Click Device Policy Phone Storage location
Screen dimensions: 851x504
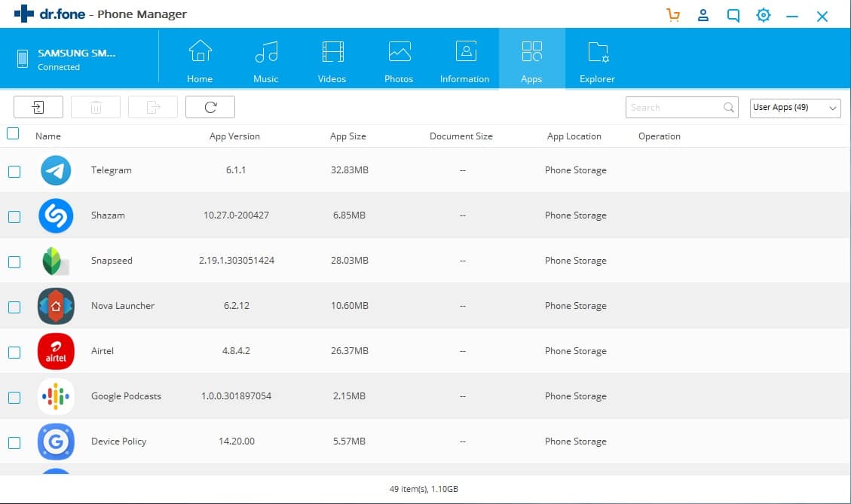click(576, 441)
